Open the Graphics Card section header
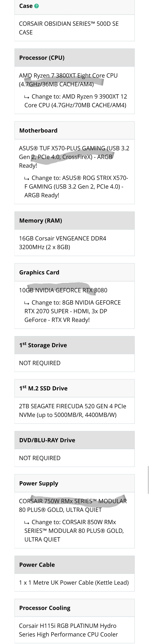149x644 pixels. pos(75,272)
